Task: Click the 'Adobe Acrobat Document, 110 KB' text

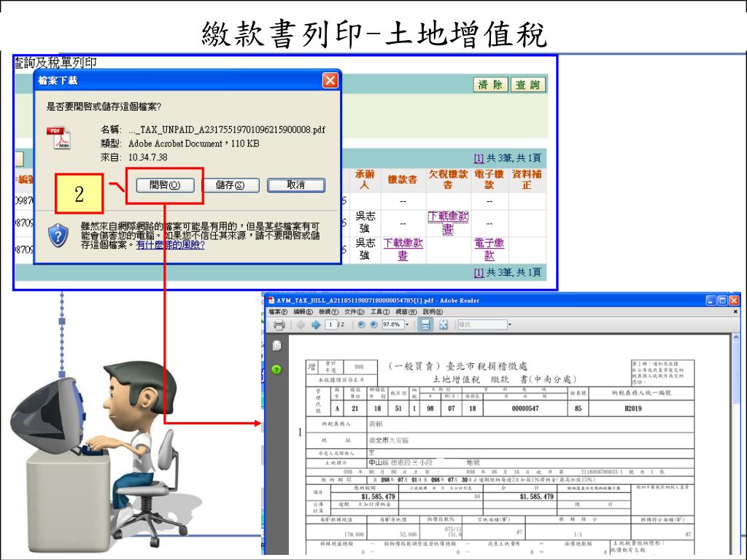Action: 194,144
